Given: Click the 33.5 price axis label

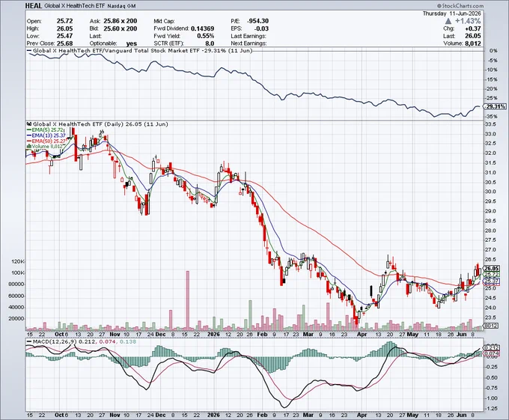Looking at the screenshot, I should tap(490, 124).
